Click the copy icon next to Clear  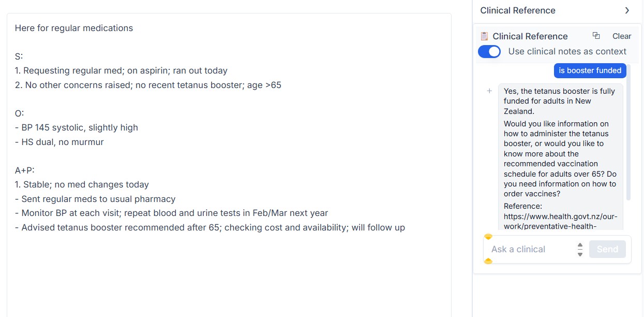[596, 35]
